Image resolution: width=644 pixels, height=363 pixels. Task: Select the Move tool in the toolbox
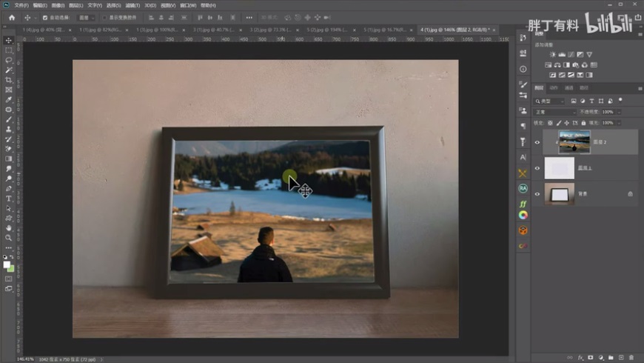pyautogui.click(x=8, y=40)
